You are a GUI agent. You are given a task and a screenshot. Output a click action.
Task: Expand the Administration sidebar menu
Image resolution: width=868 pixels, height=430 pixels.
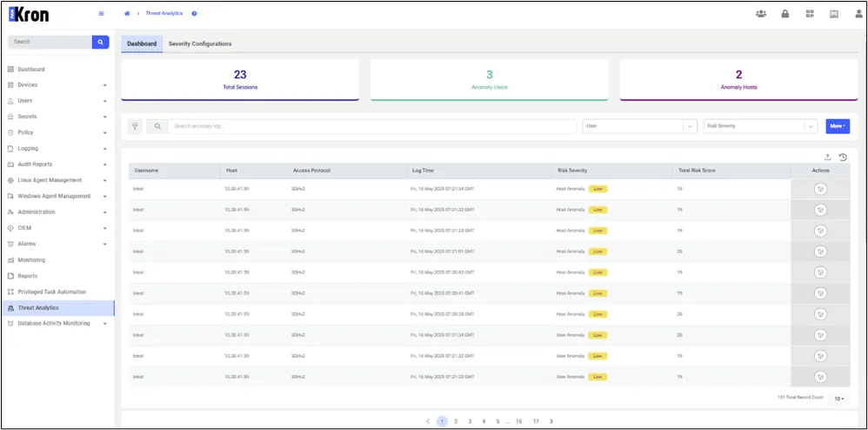(x=57, y=212)
